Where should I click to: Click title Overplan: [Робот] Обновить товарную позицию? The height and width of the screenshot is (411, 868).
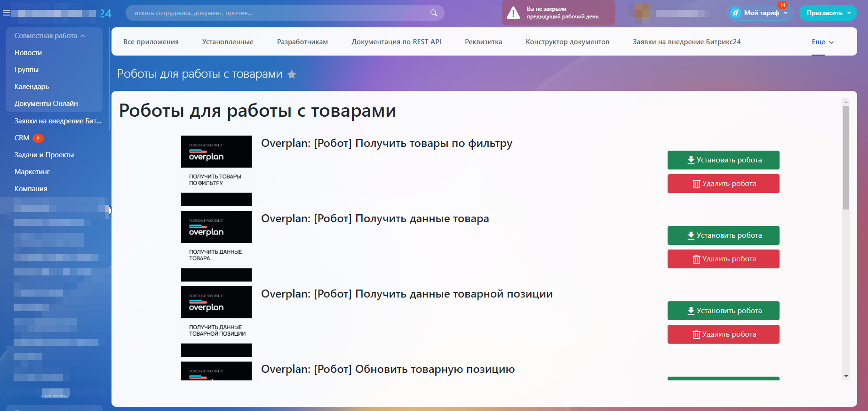pyautogui.click(x=388, y=370)
